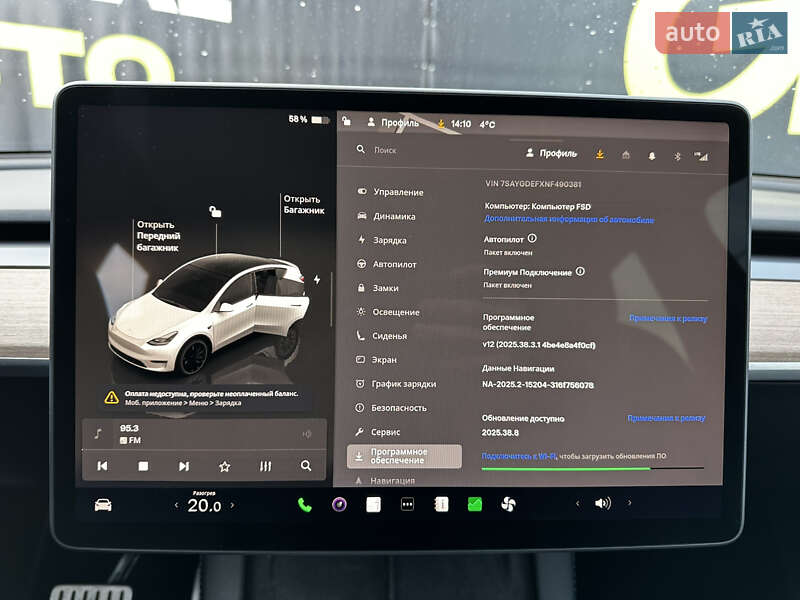
Task: Tap the search magnifier in the media player
Action: pyautogui.click(x=305, y=466)
